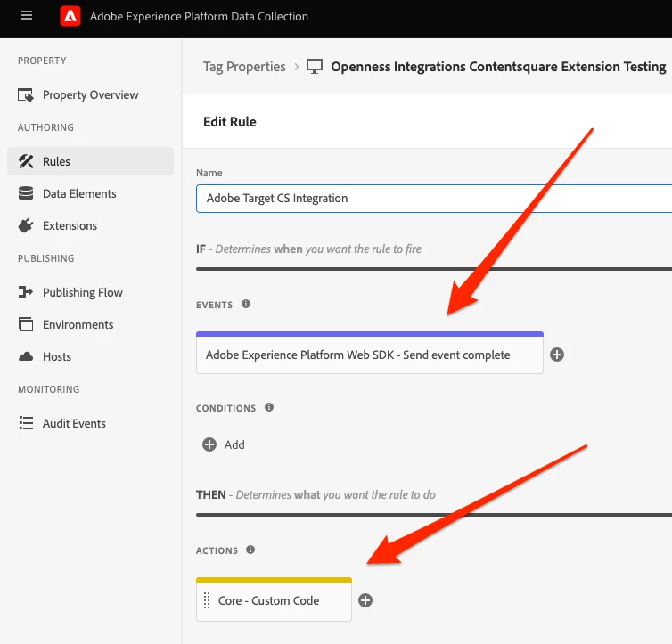Screen dimensions: 672x644
Task: Click the Rules hammer icon
Action: (x=26, y=161)
